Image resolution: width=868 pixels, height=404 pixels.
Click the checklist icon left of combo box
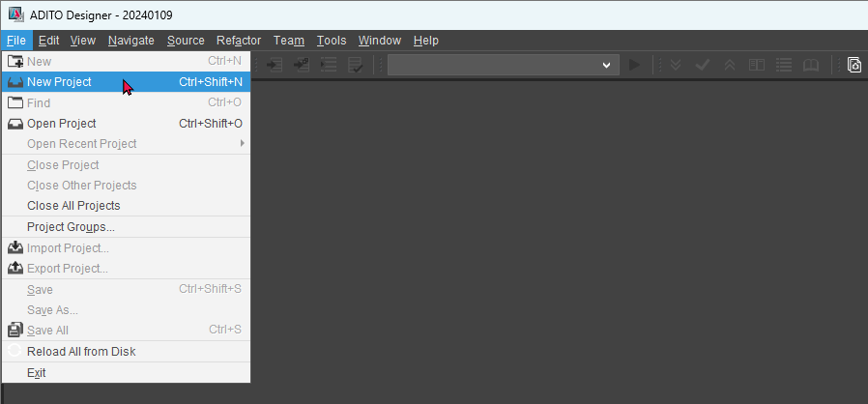tap(356, 65)
